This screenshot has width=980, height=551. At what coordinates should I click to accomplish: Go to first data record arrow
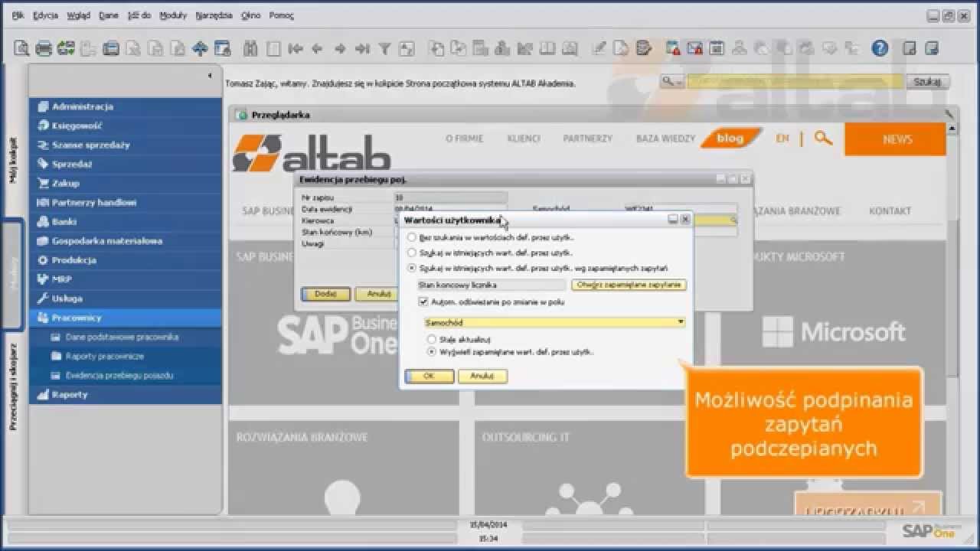point(296,49)
